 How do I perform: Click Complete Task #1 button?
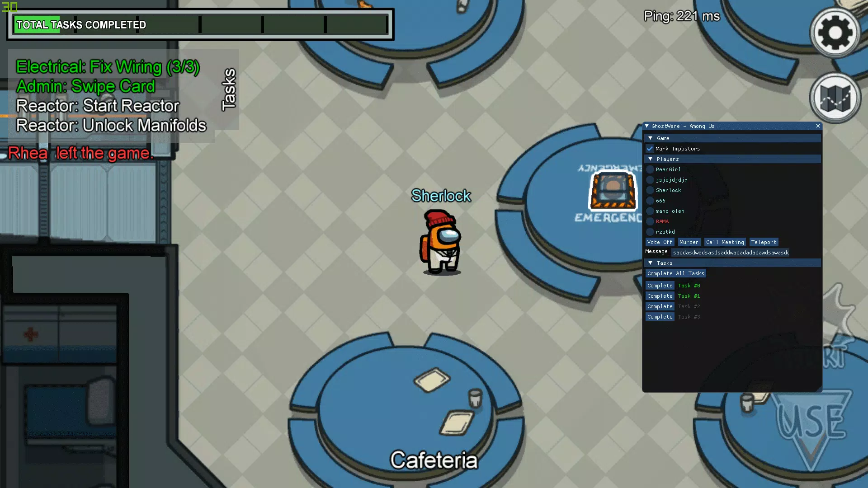[x=660, y=296]
